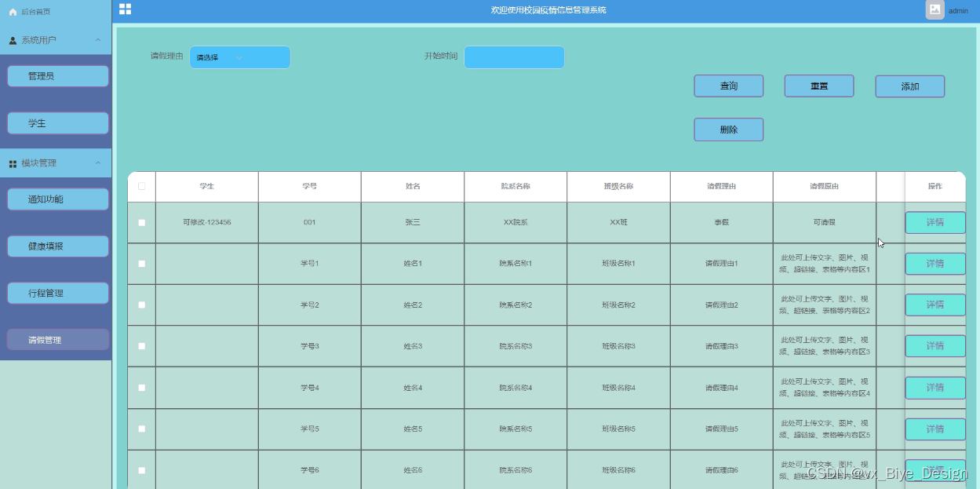Click the 请假原由 column header
The height and width of the screenshot is (489, 980).
click(x=825, y=187)
